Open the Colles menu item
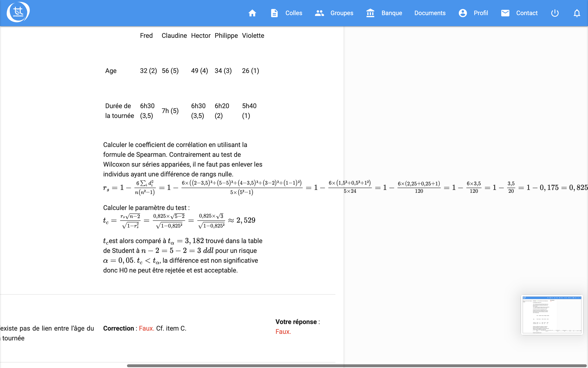The image size is (588, 368). coord(294,13)
